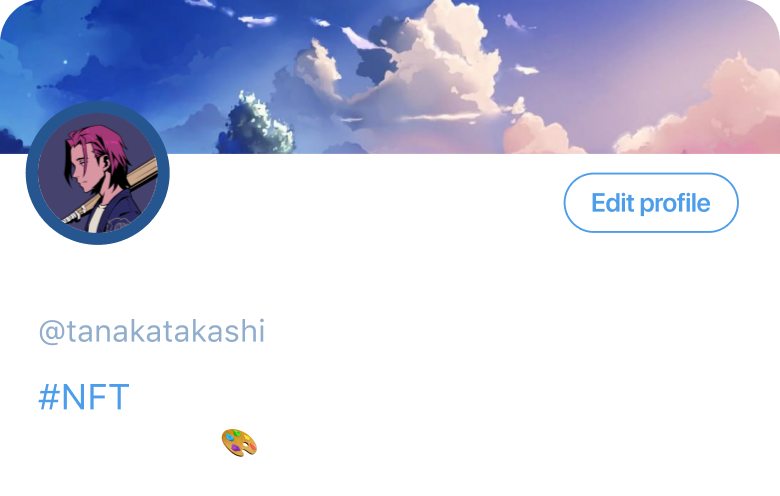
Task: Click the artist palette emoji
Action: point(239,442)
